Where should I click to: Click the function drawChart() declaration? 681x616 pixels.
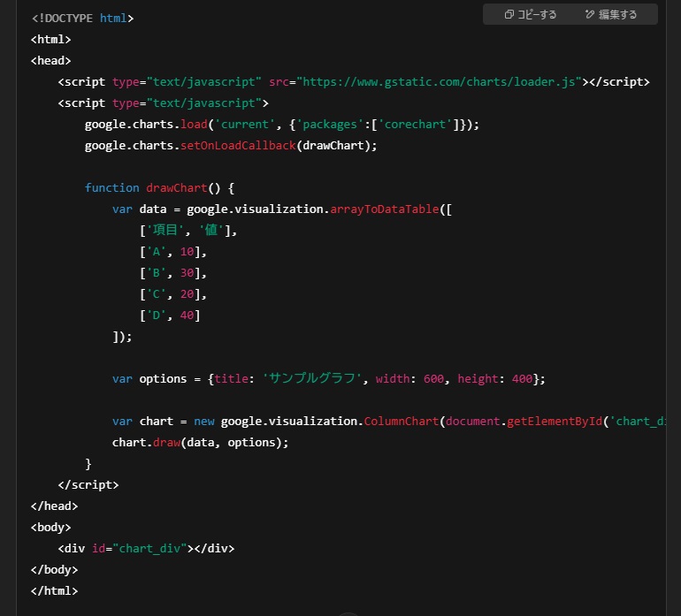tap(159, 188)
